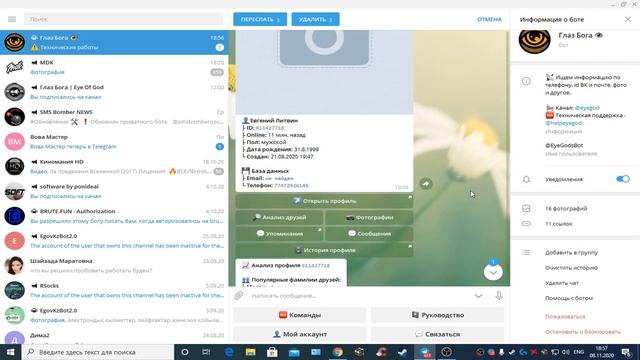Click the ID 611427718 link in message
The width and height of the screenshot is (640, 360).
[x=270, y=128]
